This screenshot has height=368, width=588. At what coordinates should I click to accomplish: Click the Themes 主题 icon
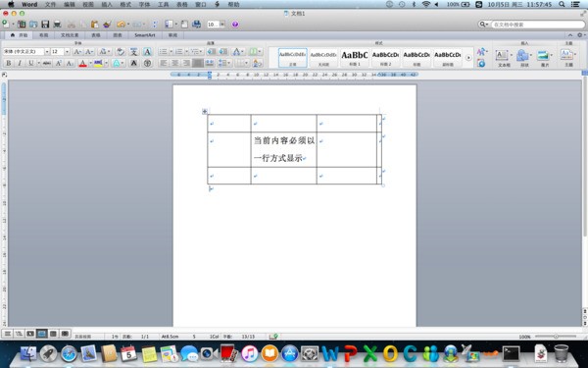(x=566, y=55)
